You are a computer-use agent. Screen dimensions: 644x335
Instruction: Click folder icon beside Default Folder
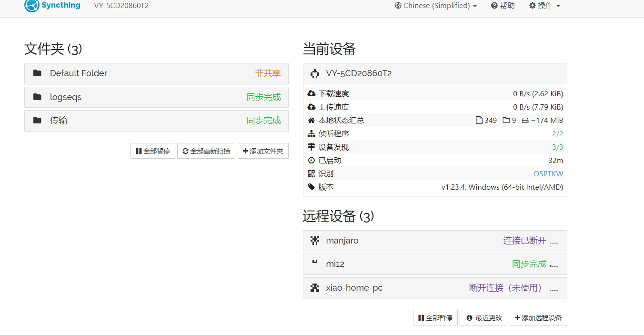(37, 73)
